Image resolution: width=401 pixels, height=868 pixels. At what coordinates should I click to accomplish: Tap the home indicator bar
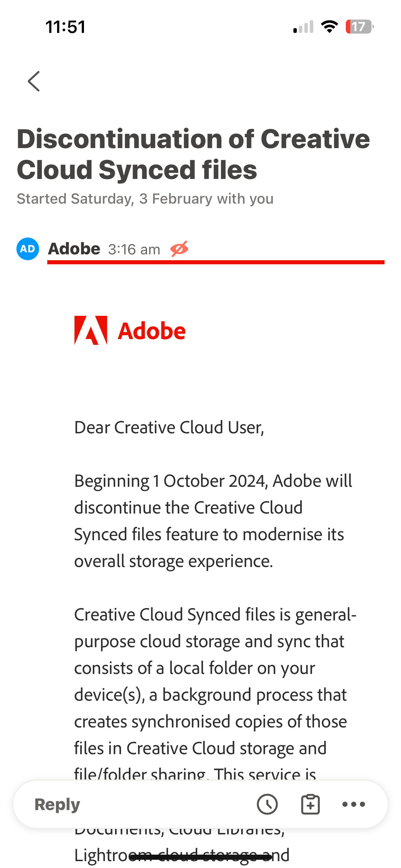point(200,857)
